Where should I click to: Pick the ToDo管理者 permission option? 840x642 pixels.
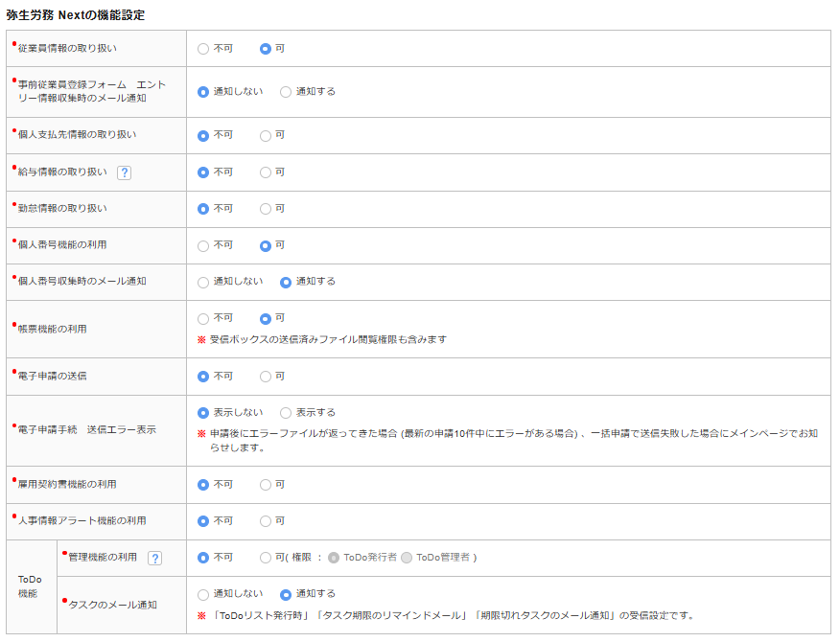[407, 558]
